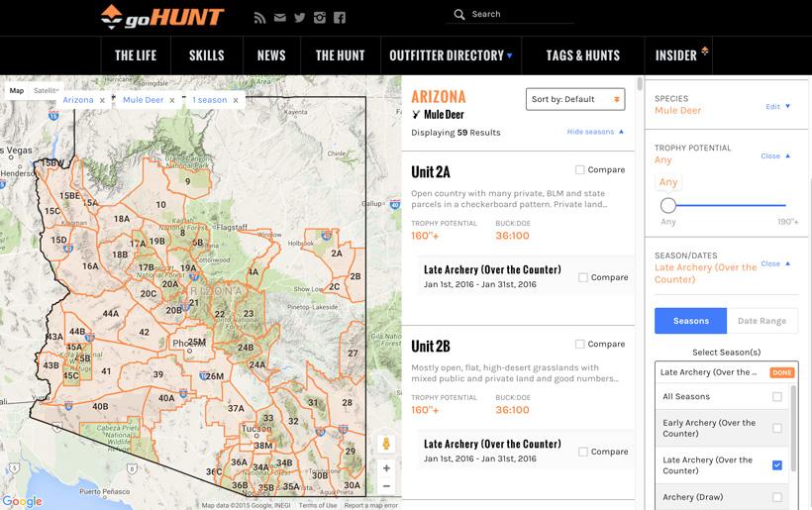The image size is (812, 510).
Task: Open map Terms of Use link
Action: [x=318, y=505]
